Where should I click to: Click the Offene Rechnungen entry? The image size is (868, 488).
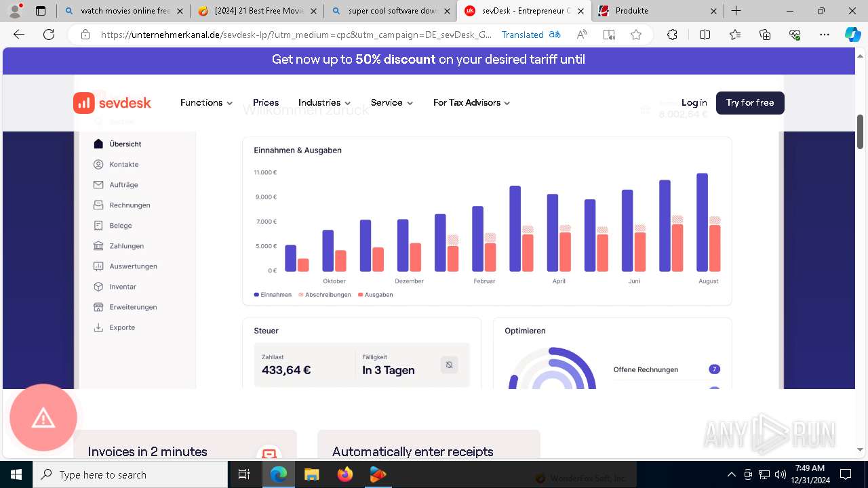(x=667, y=369)
